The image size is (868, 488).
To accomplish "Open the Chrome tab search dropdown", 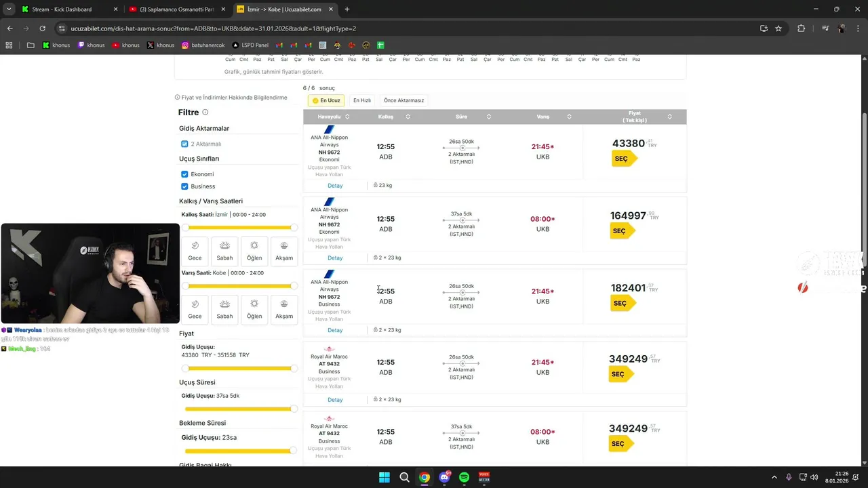I will [x=9, y=9].
